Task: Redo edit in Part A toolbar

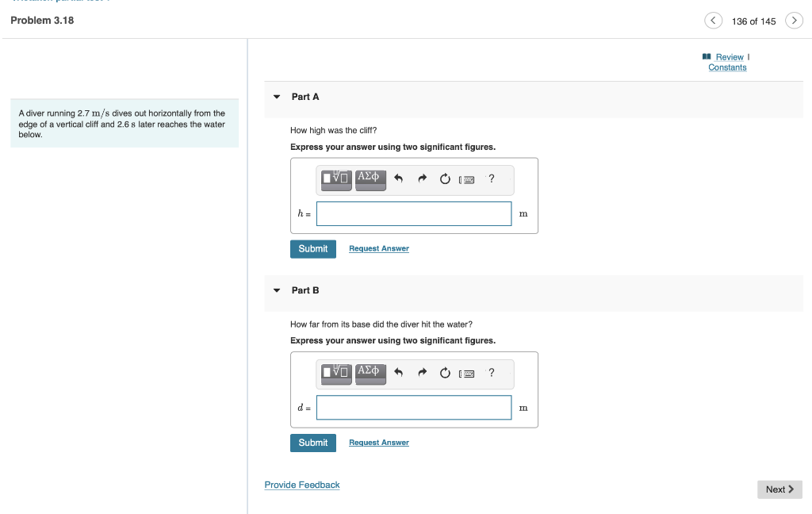Action: (x=422, y=178)
